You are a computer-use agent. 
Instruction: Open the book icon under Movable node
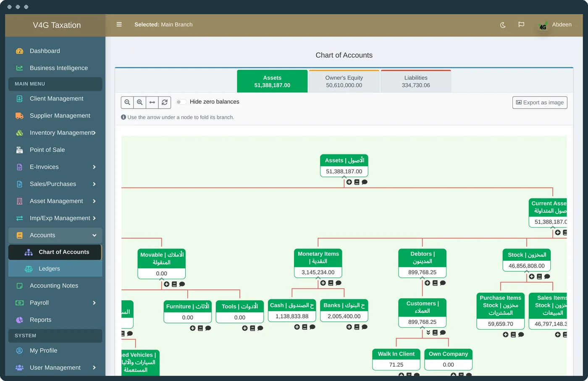(x=174, y=284)
